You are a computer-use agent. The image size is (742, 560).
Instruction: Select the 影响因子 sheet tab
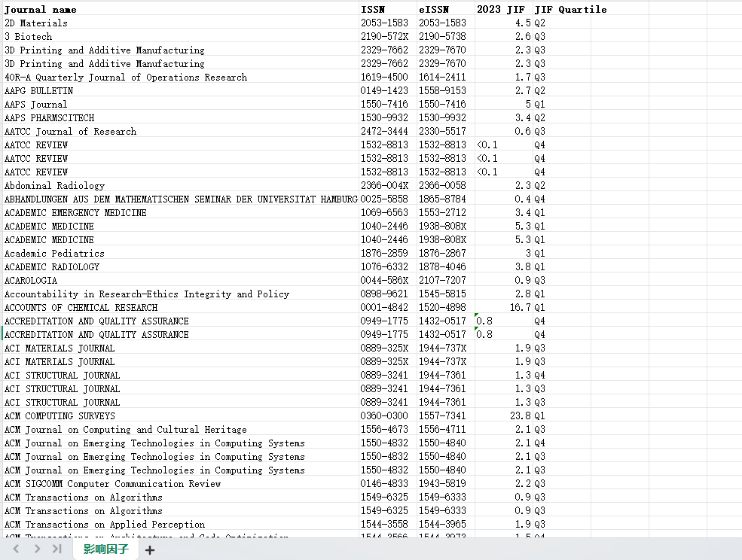click(x=105, y=549)
